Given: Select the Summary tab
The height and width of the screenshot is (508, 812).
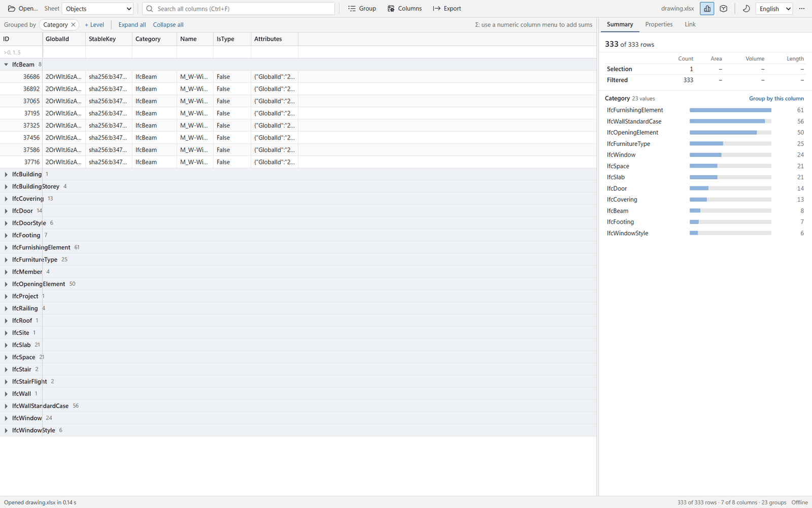Looking at the screenshot, I should click(x=620, y=24).
